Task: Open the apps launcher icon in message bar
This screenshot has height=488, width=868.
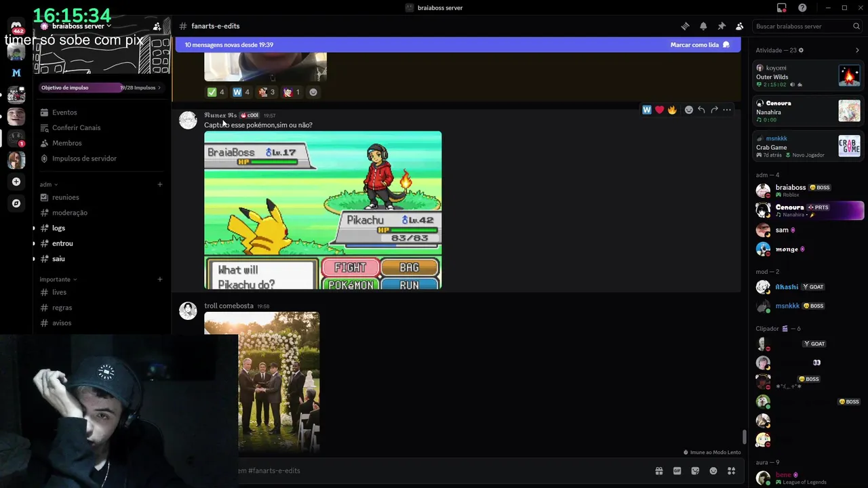Action: tap(731, 471)
